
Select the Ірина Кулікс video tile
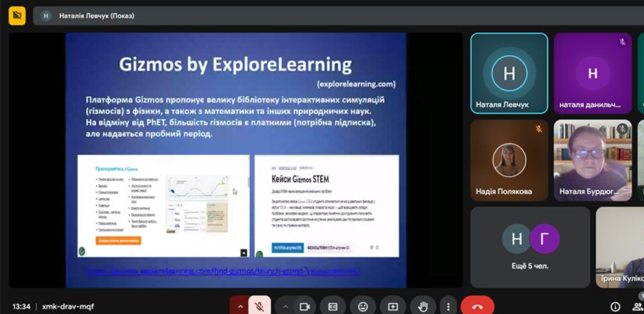620,247
